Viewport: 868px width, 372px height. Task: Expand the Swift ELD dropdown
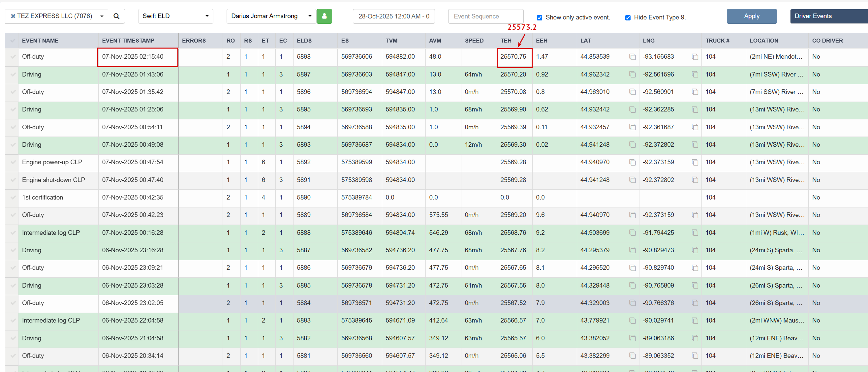click(x=175, y=16)
